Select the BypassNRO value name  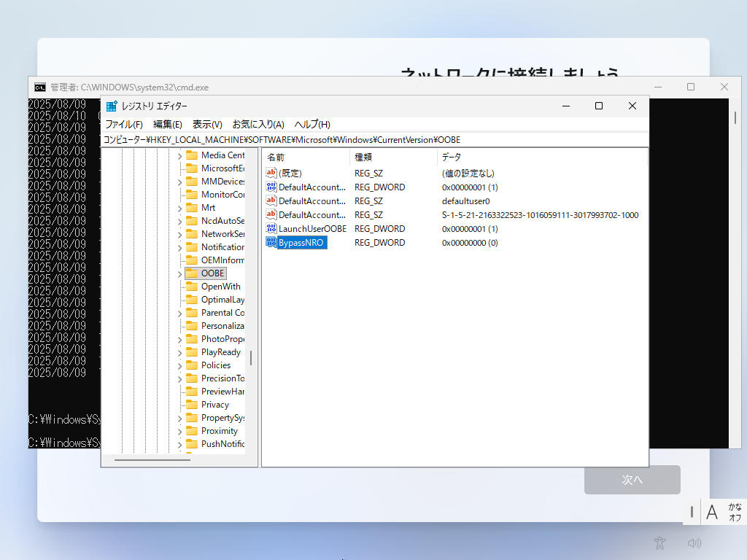[x=301, y=242]
